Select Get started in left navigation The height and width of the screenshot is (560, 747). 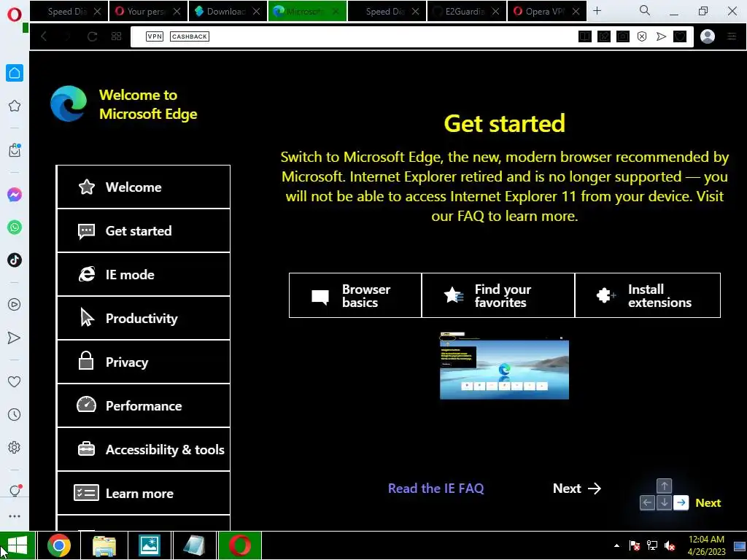(144, 231)
